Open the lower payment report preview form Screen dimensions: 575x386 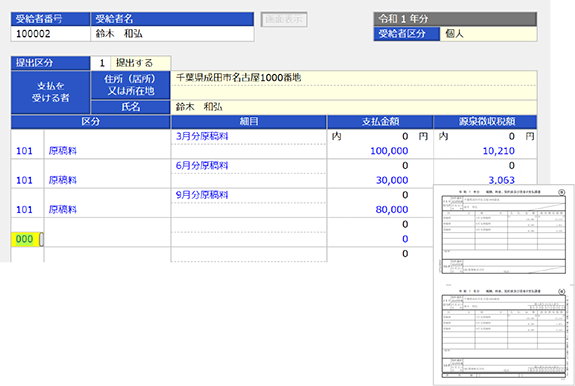(503, 334)
